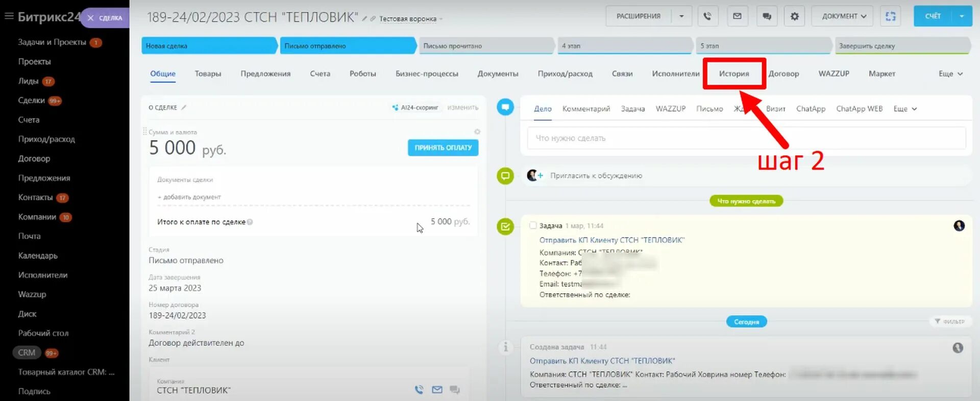This screenshot has height=401, width=980.
Task: Switch to Товары tab
Action: point(208,74)
